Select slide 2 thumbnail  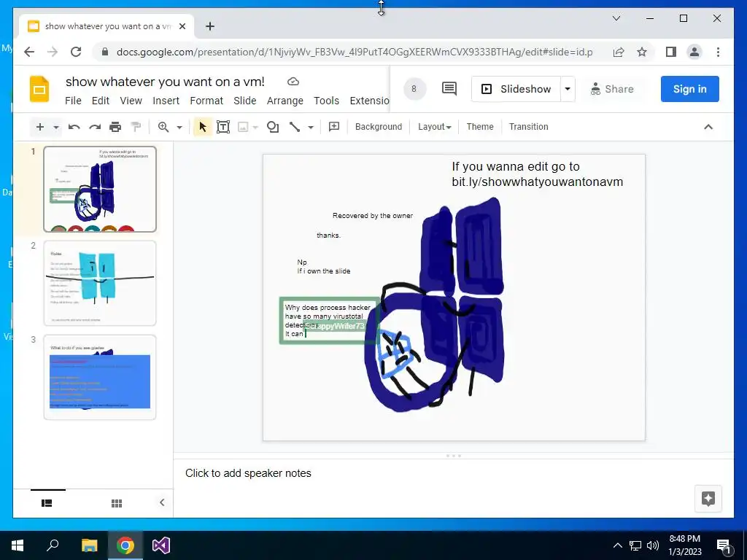click(99, 284)
